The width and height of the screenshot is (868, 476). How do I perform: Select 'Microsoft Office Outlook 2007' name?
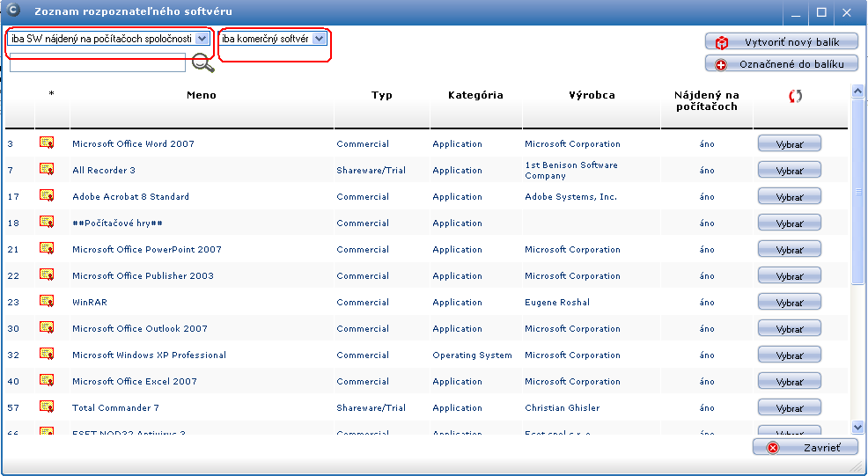coord(140,328)
